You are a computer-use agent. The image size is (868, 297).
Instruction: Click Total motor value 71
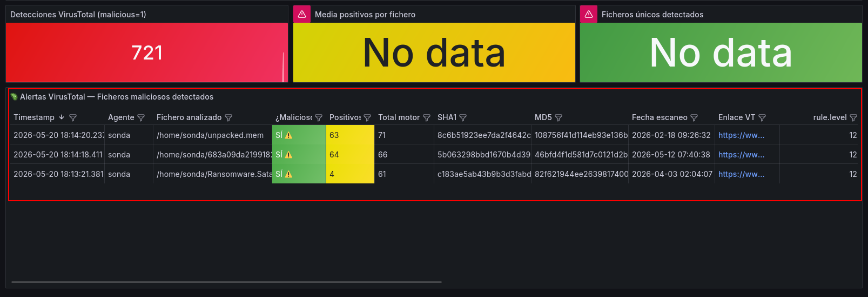[x=382, y=135]
